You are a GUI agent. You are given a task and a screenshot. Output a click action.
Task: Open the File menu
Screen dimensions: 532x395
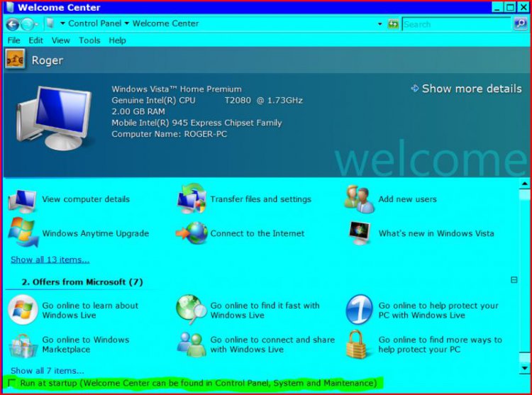[13, 40]
